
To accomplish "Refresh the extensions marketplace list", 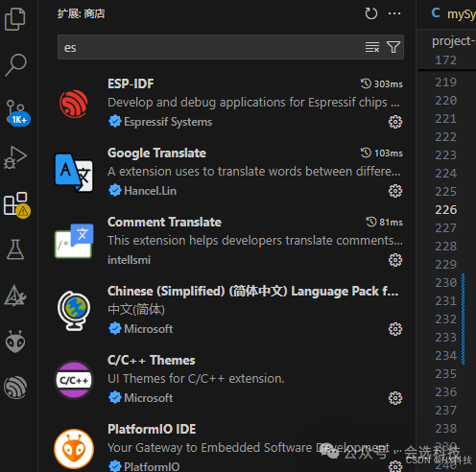I will (x=371, y=13).
